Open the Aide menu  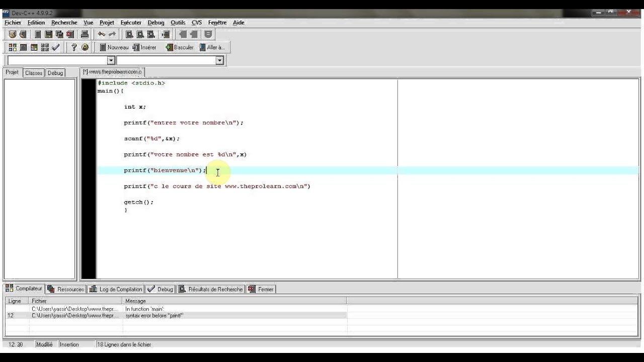click(x=238, y=23)
